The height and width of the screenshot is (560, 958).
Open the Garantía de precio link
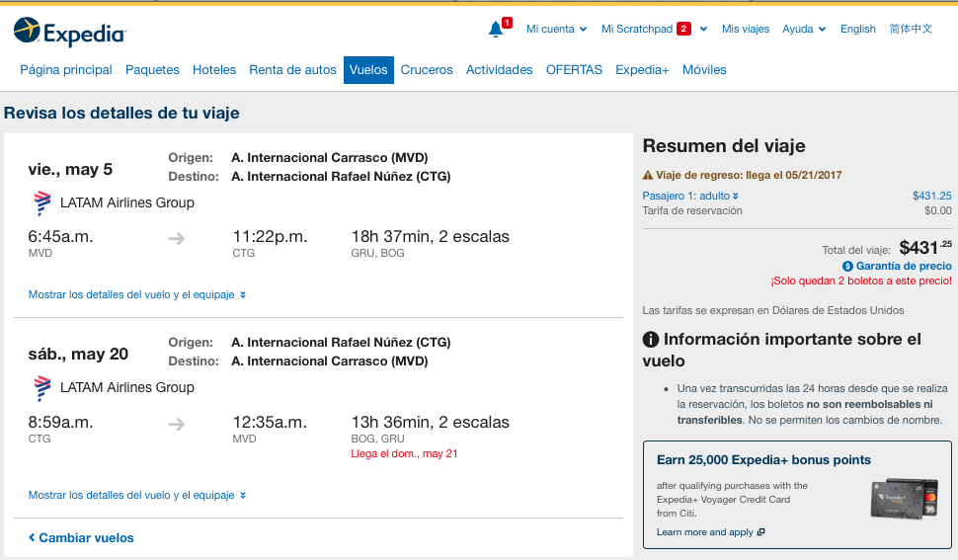coord(904,267)
